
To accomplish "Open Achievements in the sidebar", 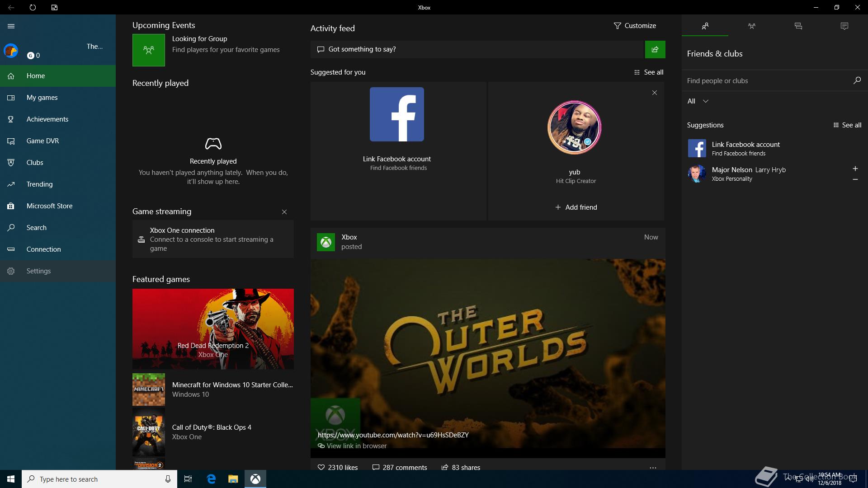I will (58, 119).
